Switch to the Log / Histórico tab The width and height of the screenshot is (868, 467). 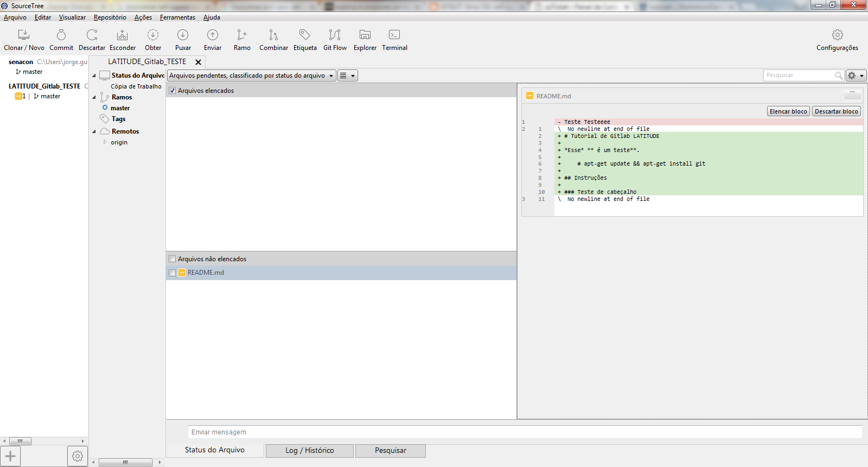[309, 451]
